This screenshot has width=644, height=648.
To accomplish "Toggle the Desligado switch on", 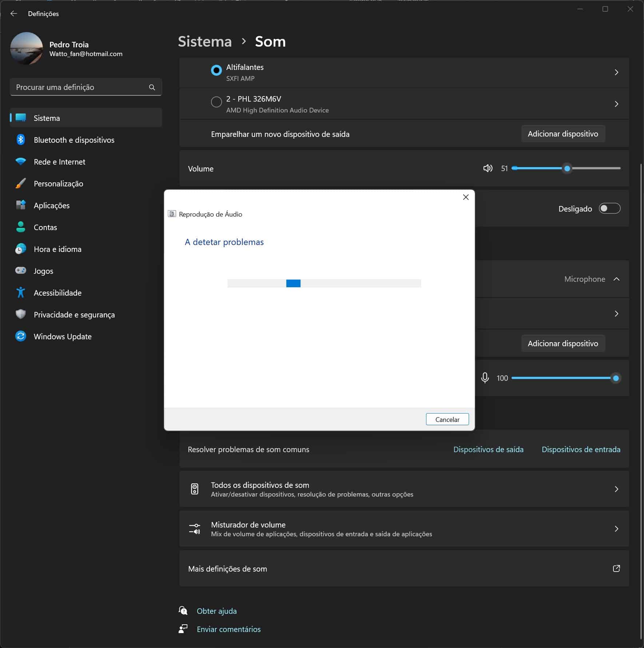I will [609, 209].
